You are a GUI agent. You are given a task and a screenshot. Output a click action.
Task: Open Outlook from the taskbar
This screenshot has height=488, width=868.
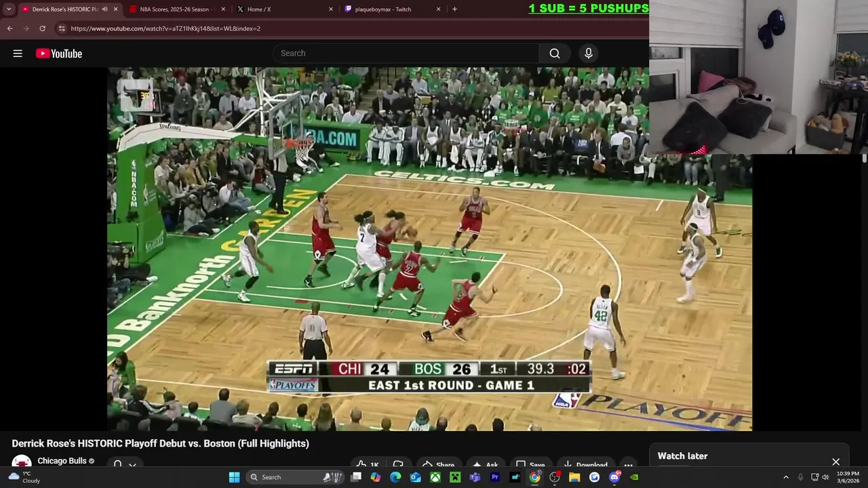tap(415, 477)
